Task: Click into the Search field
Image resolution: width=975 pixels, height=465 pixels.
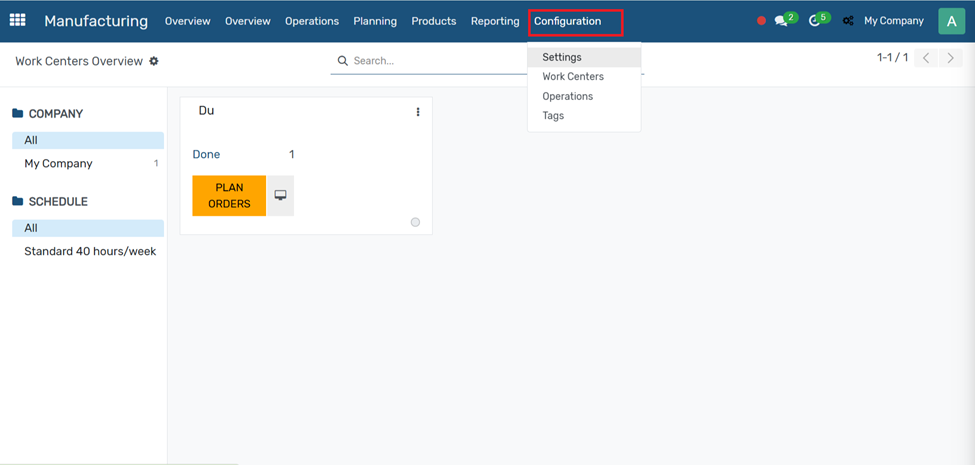Action: tap(430, 61)
